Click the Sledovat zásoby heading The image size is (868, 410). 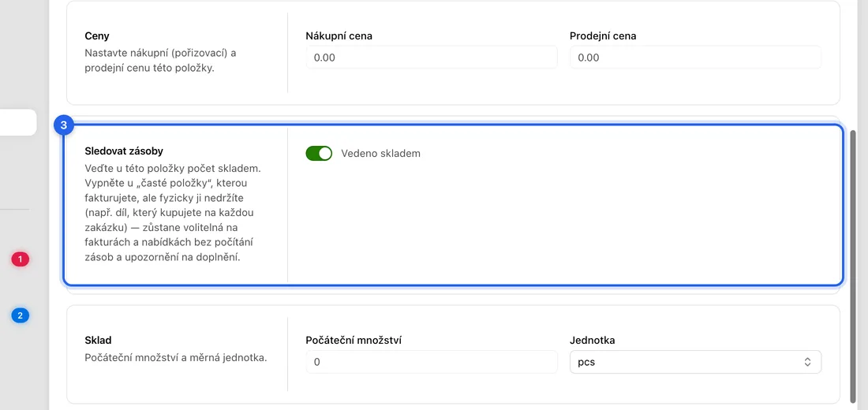point(124,151)
